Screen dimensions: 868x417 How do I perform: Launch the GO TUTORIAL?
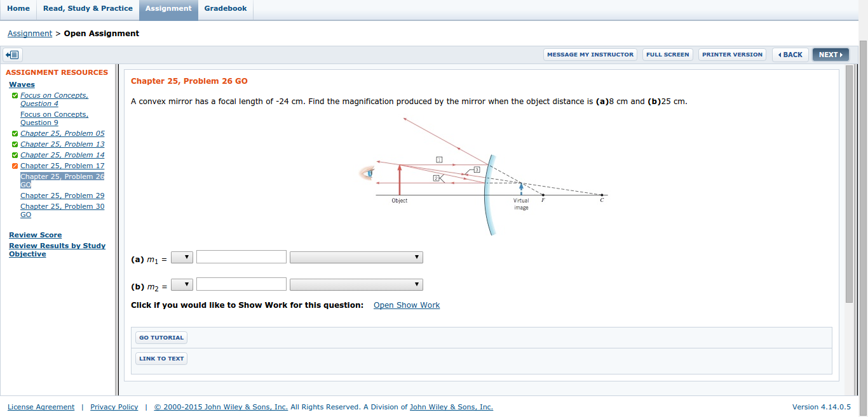pyautogui.click(x=161, y=337)
